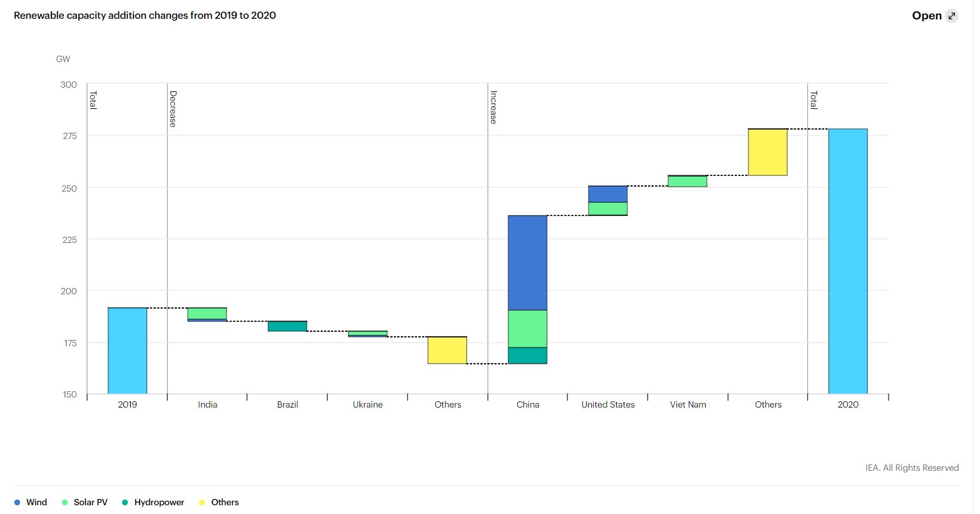Click the yellow Others decrease bar

(447, 350)
